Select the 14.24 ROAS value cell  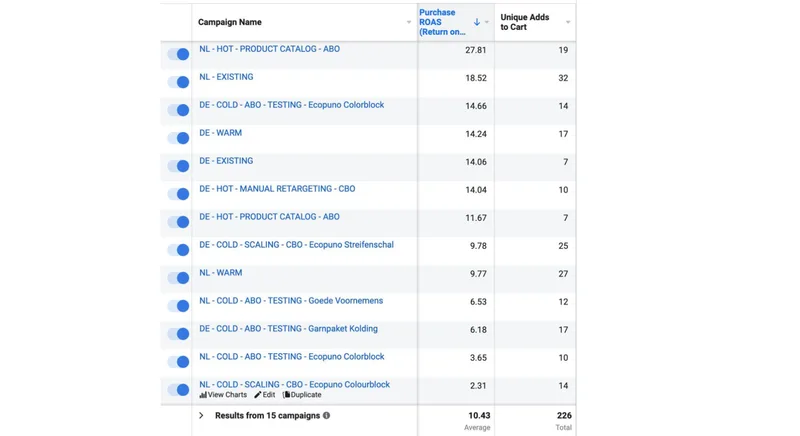(x=476, y=134)
